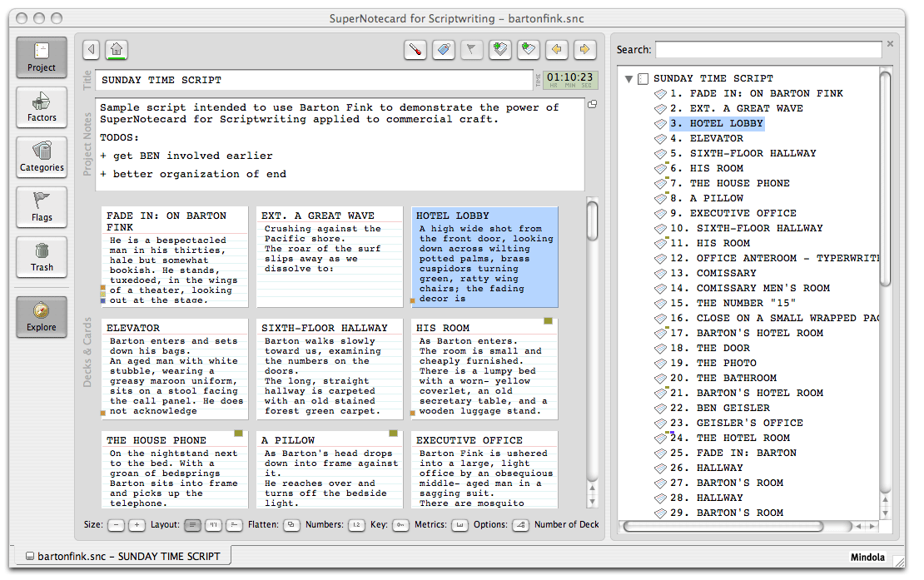Select the first Layout option
This screenshot has width=924, height=580.
coord(192,524)
